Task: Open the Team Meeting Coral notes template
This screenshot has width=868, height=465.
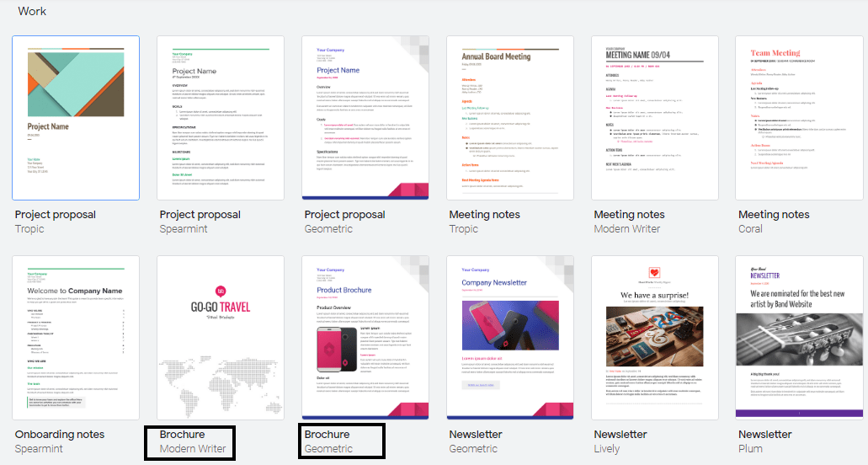Action: tap(799, 118)
